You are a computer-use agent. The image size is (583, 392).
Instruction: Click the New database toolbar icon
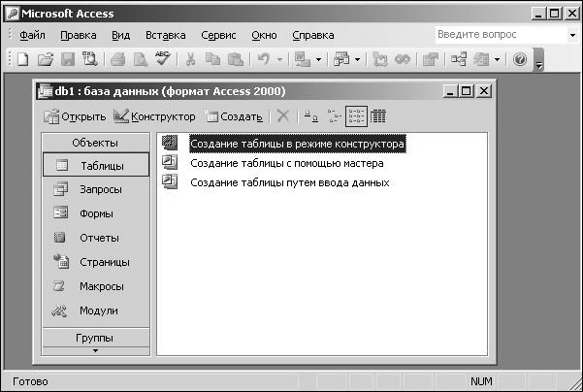(x=23, y=59)
